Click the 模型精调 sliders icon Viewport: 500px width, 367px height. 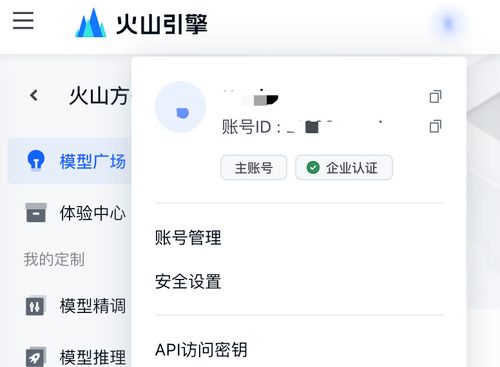click(x=35, y=306)
